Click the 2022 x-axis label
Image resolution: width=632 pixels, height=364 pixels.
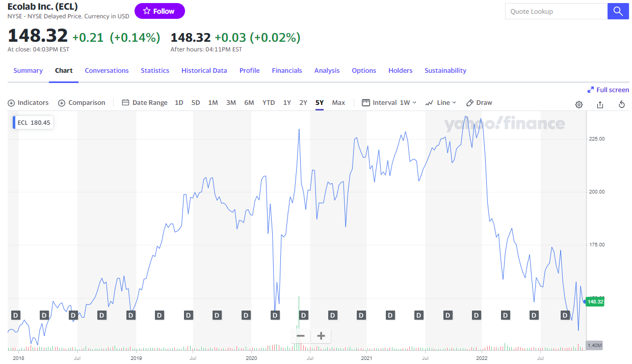point(482,358)
